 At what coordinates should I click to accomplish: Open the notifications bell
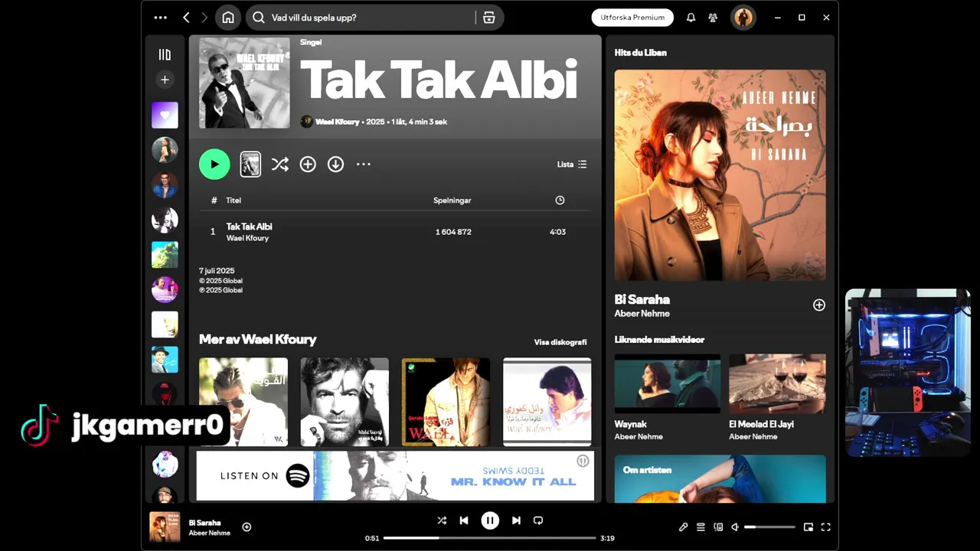coord(691,18)
